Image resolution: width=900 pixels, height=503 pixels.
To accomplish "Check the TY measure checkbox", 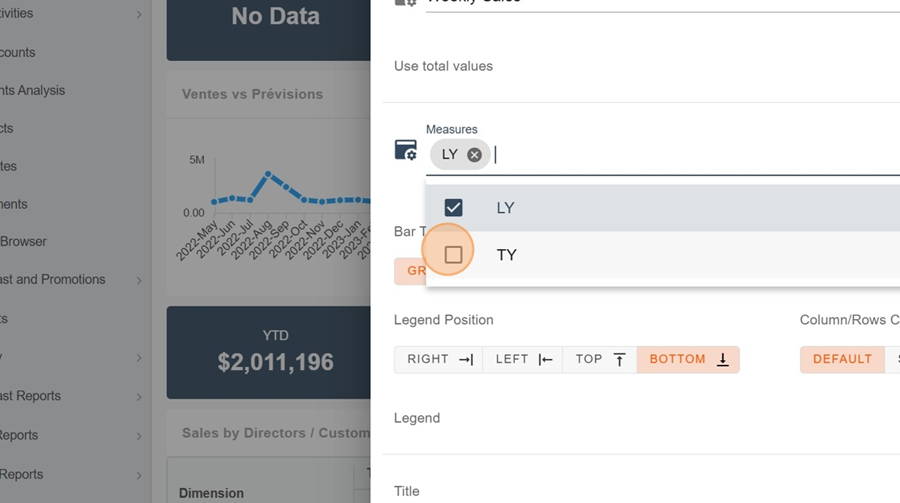I will coord(453,255).
